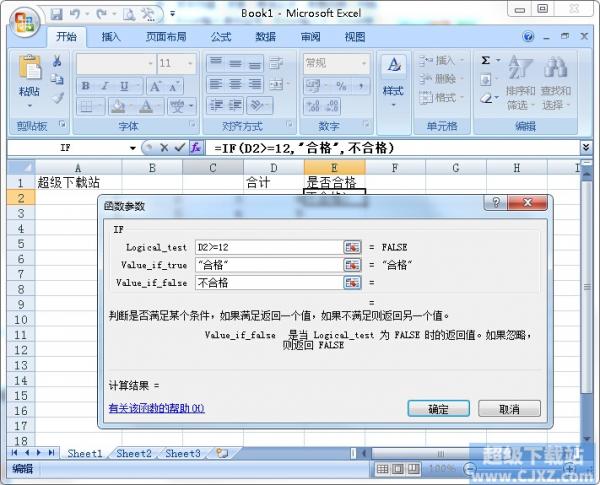Click the Accounting number format icon
Screen dimensions: 600x485
(x=312, y=86)
